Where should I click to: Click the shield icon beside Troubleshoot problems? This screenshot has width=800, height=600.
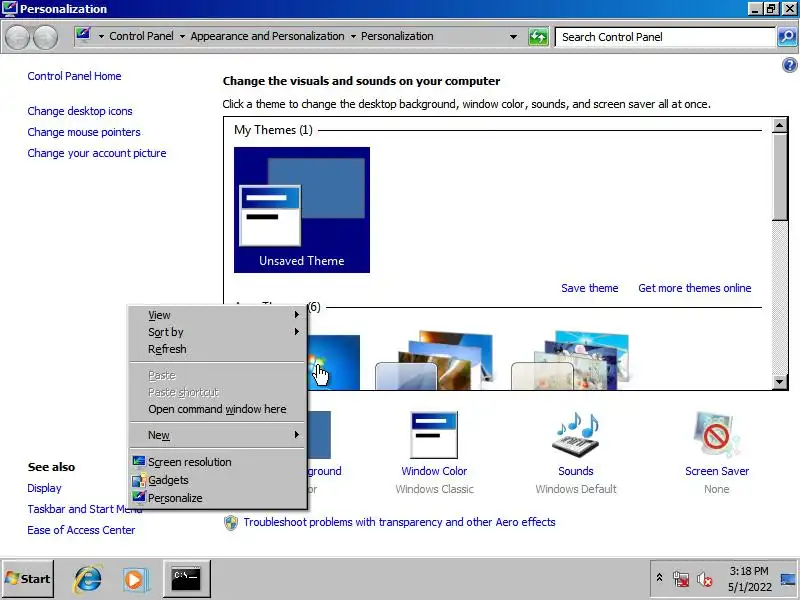click(x=231, y=522)
